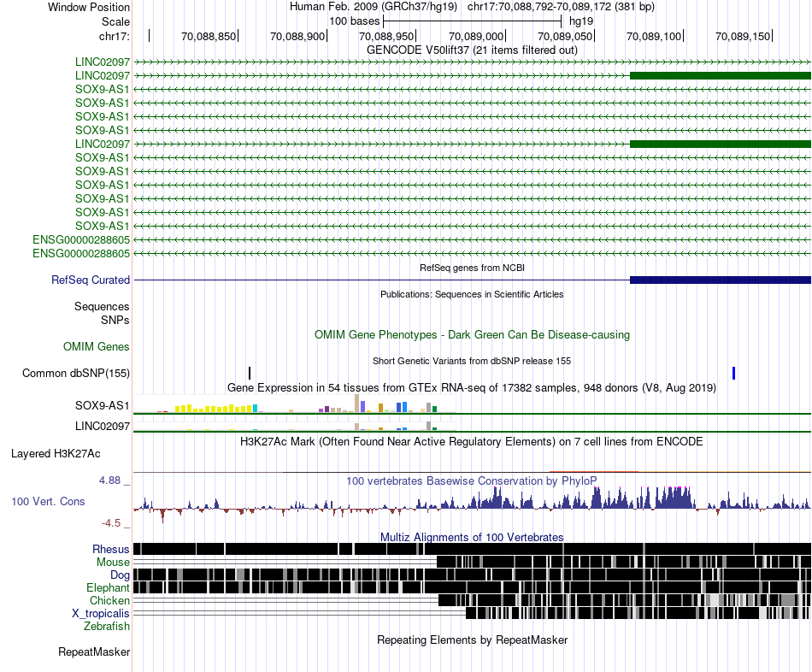Click the Scale track label
The width and height of the screenshot is (812, 672).
coord(115,21)
